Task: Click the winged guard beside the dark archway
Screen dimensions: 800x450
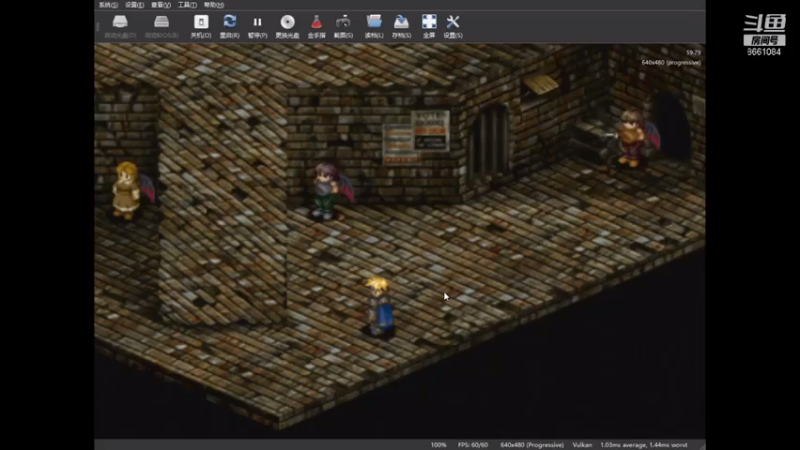Action: (x=635, y=138)
